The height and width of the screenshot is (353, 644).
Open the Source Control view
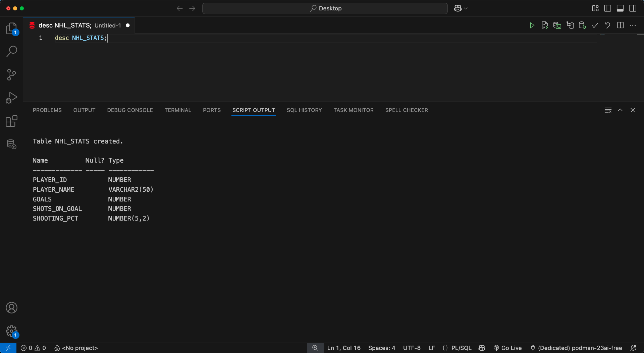[x=12, y=74]
